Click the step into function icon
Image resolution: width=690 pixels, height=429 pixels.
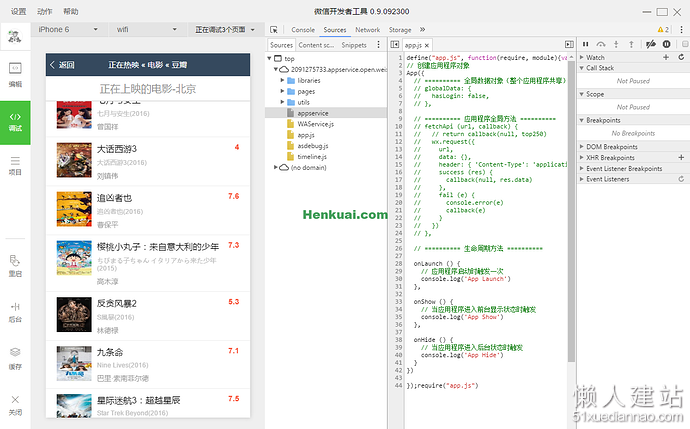click(616, 44)
